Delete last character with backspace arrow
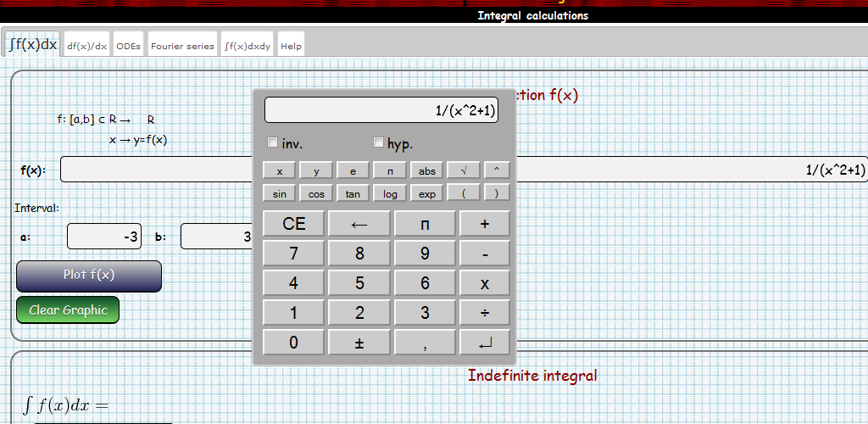This screenshot has height=424, width=868. click(359, 224)
